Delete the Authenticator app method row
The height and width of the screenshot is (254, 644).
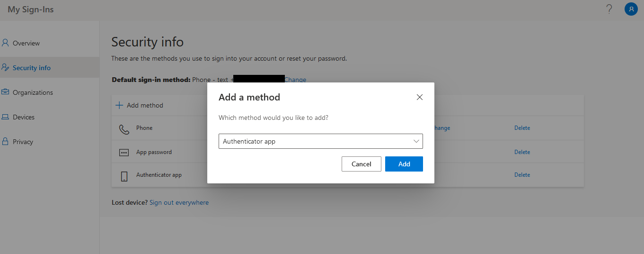tap(522, 175)
